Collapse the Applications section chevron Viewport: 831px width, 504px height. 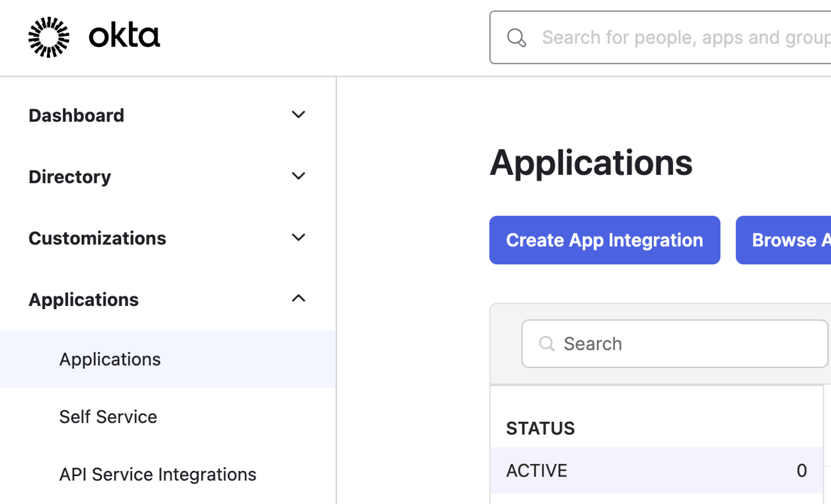(298, 298)
